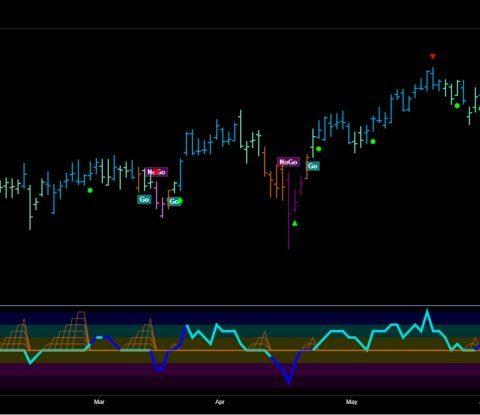This screenshot has width=480, height=415.
Task: Select the green dot overlapping second March Go
Action: click(x=180, y=201)
